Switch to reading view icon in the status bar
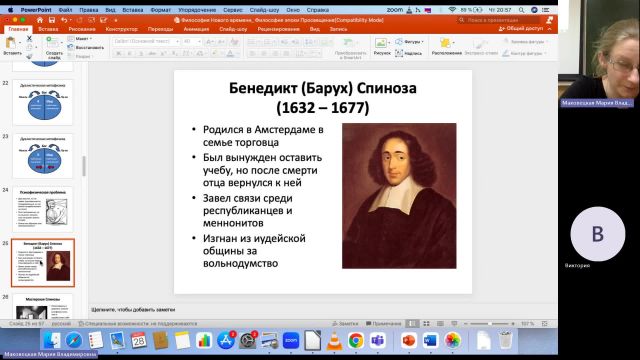This screenshot has height=360, width=640. pos(440,324)
